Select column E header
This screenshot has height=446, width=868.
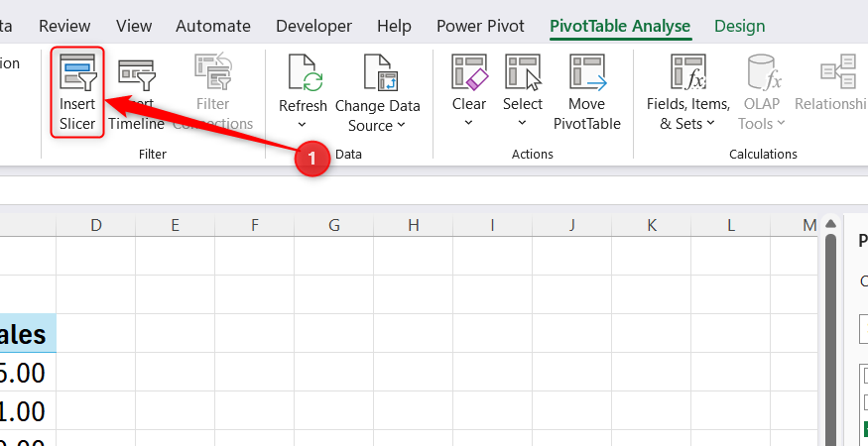pyautogui.click(x=175, y=225)
